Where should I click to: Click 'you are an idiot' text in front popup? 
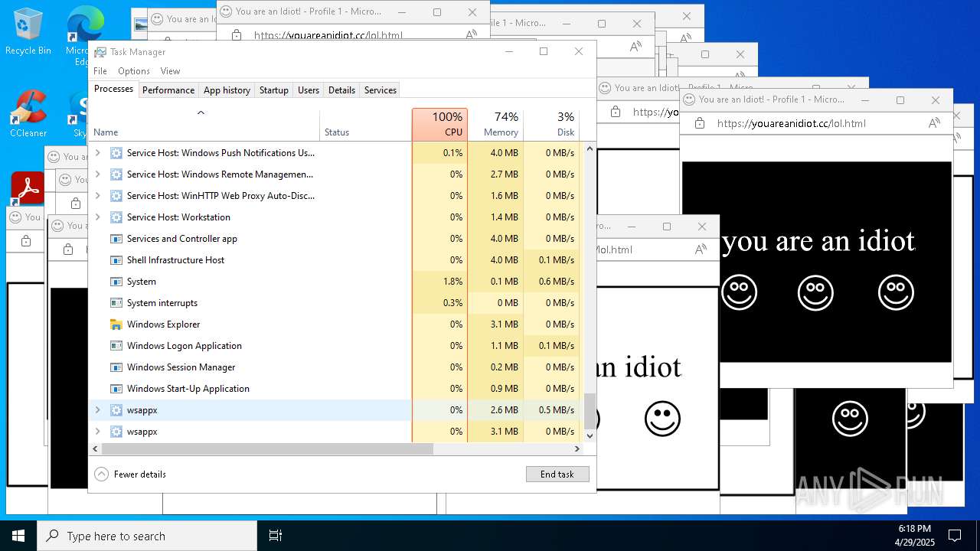coord(818,240)
